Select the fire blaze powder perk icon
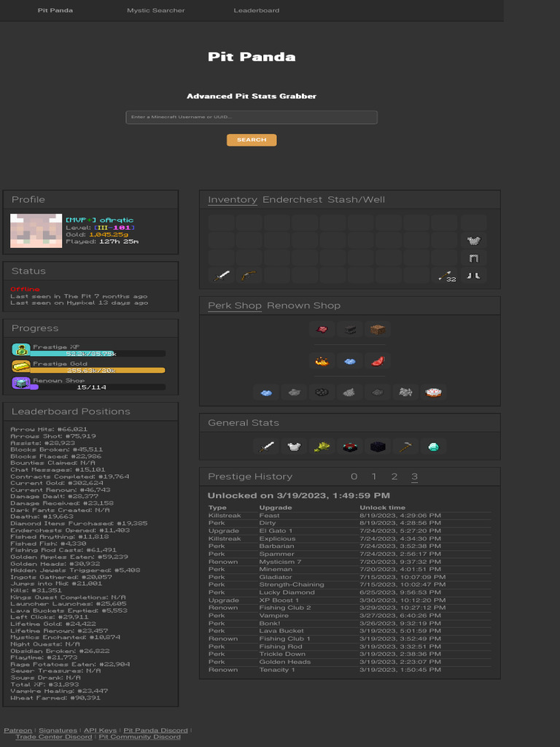Viewport: 560px width, 747px height. [322, 361]
